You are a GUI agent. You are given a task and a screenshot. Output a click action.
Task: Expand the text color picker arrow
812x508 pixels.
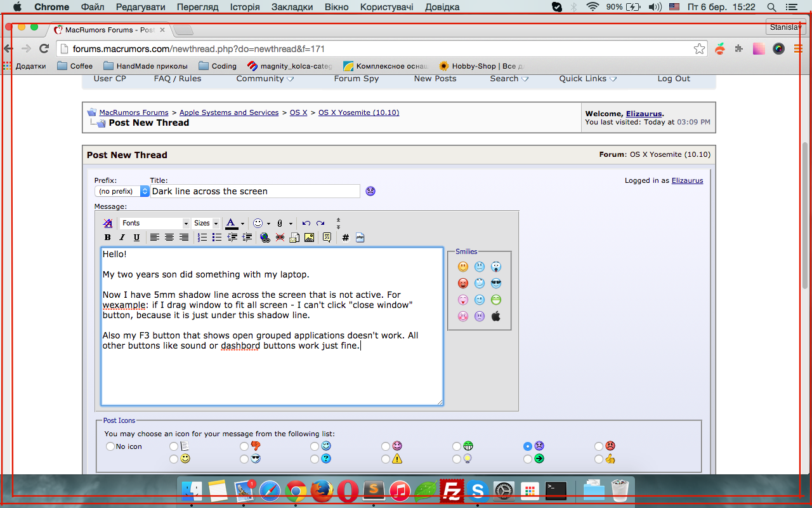pos(242,224)
